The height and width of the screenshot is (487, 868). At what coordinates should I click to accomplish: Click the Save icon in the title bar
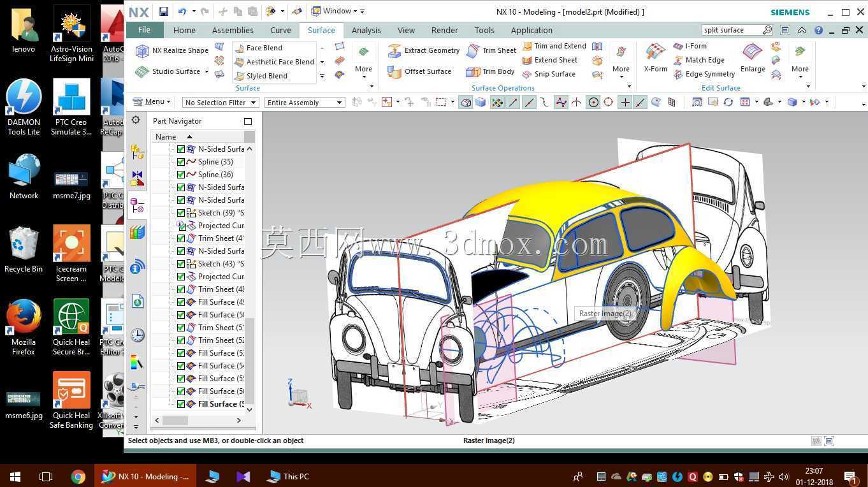[x=164, y=11]
